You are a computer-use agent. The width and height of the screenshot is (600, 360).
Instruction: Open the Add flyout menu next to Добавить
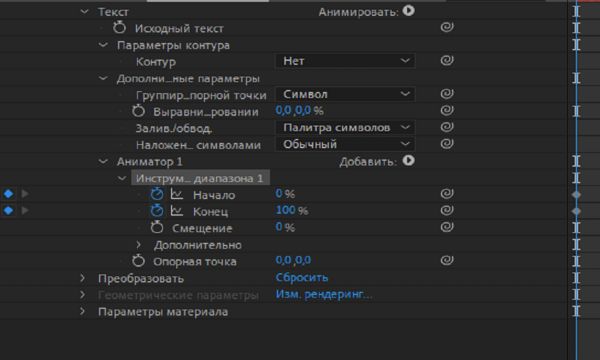(408, 161)
